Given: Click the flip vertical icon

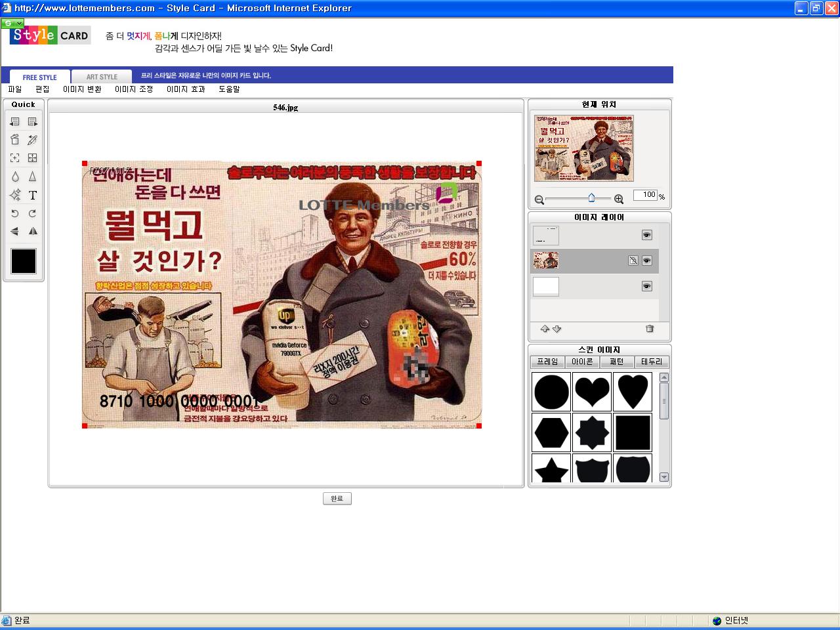Looking at the screenshot, I should (14, 231).
